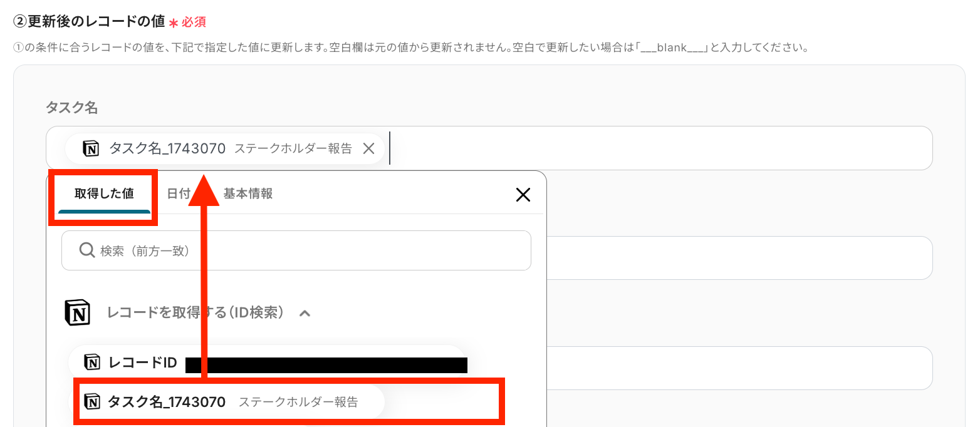Click the Notion icon on レコードID chip

coord(92,363)
